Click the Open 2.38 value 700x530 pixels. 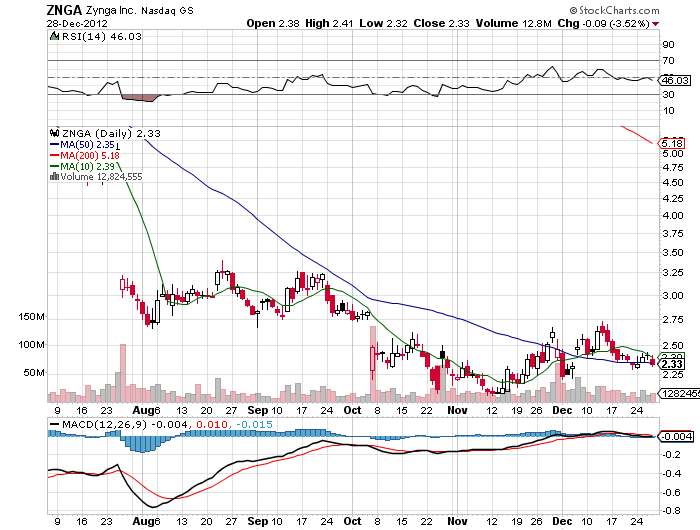273,23
